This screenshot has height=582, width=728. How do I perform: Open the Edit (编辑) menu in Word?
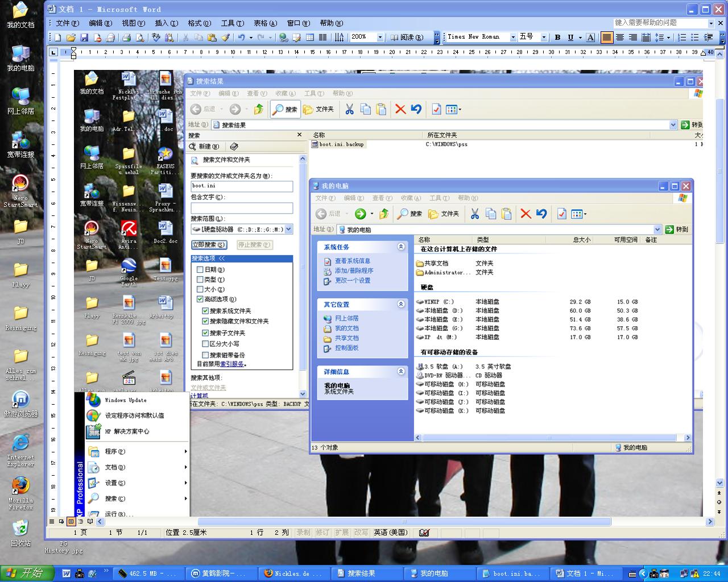[x=100, y=23]
